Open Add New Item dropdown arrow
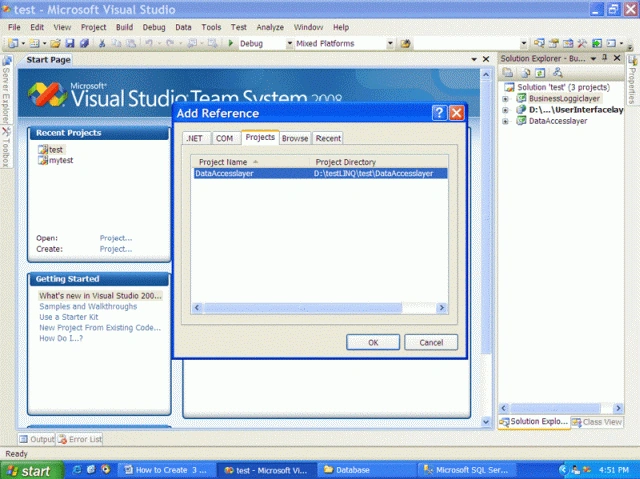The image size is (640, 479). tap(44, 43)
